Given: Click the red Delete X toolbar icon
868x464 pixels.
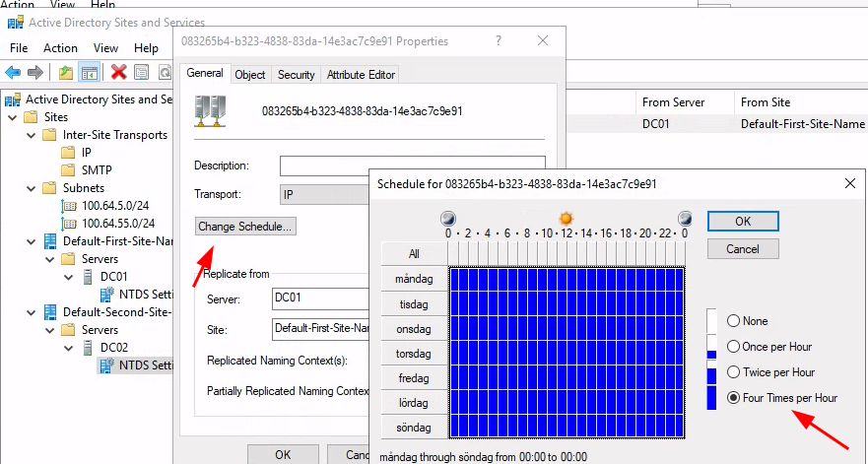Looking at the screenshot, I should 118,72.
